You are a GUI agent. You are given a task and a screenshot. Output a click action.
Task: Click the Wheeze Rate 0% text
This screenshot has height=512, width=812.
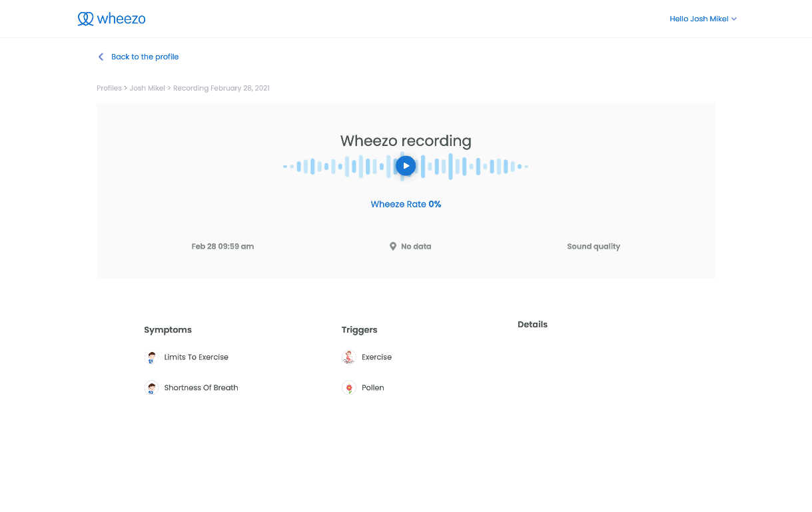coord(406,204)
